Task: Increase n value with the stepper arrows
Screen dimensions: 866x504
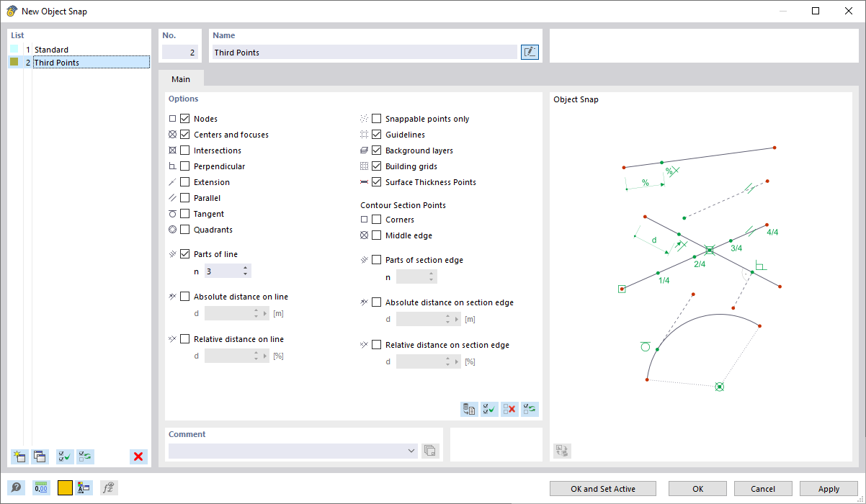Action: pyautogui.click(x=244, y=268)
